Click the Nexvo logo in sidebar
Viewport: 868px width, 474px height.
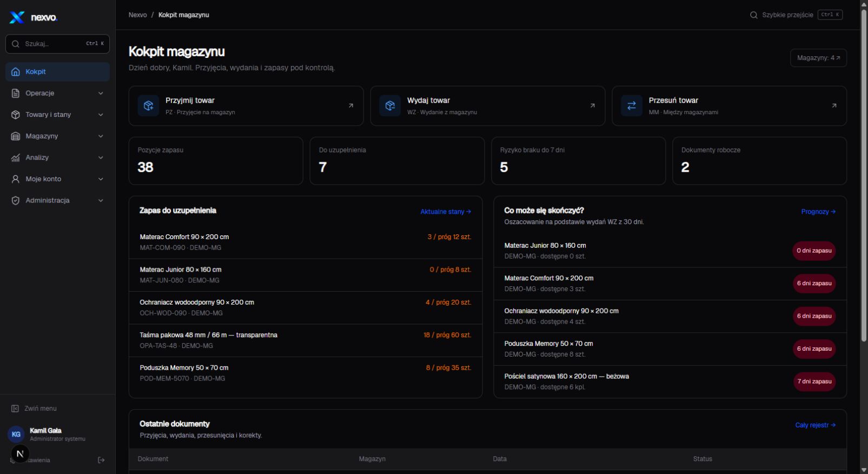(x=33, y=17)
